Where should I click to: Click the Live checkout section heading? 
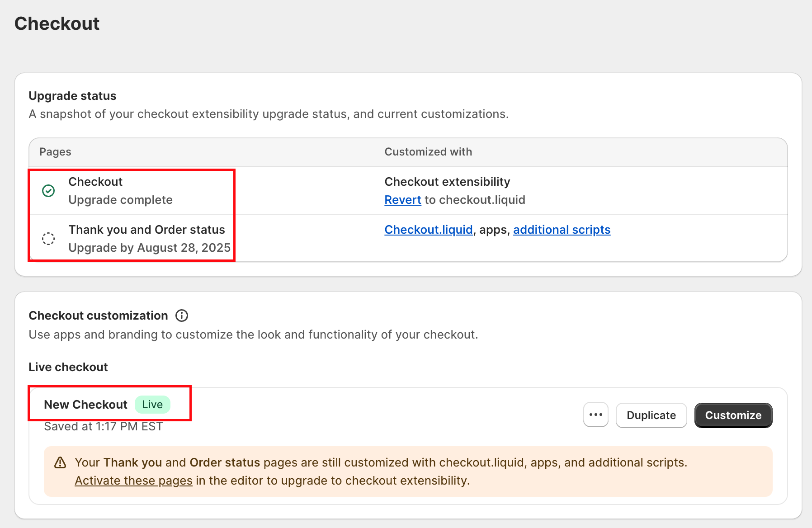coord(68,367)
